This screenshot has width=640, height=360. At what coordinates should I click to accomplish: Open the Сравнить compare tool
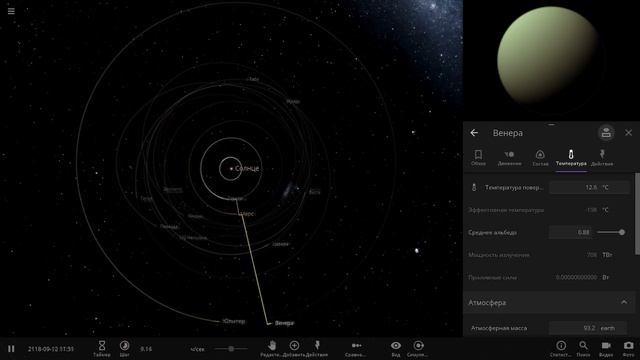[356, 349]
